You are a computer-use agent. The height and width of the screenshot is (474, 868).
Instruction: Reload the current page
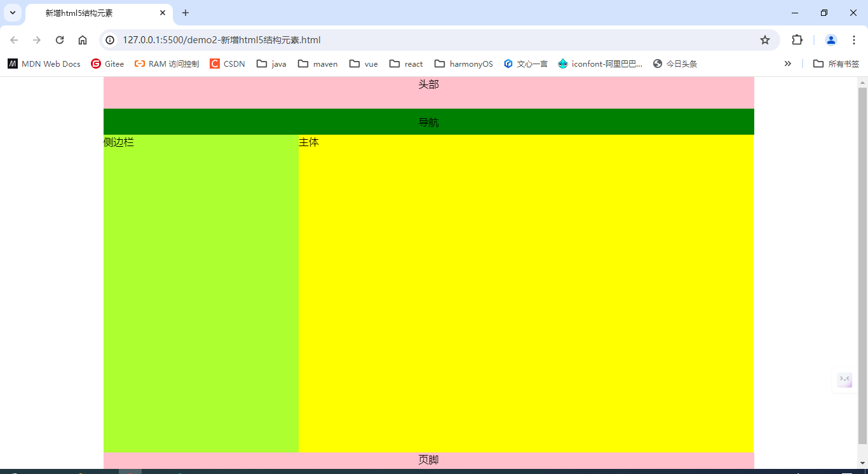pyautogui.click(x=60, y=40)
